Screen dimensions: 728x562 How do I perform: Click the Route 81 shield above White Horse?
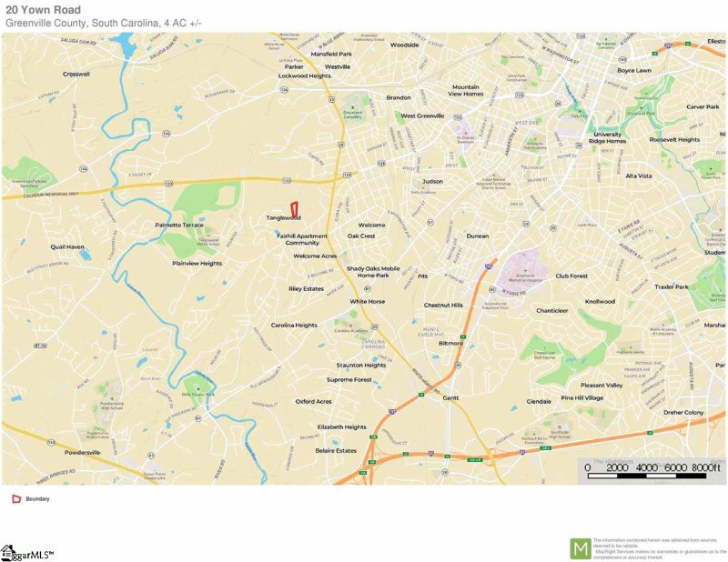click(366, 287)
